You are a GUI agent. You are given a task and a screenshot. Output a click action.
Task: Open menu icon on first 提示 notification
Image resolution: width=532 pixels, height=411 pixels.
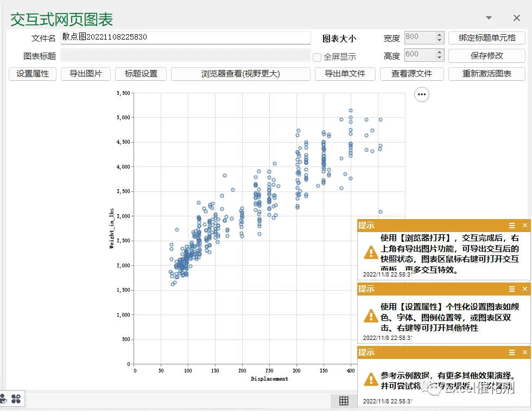512,226
